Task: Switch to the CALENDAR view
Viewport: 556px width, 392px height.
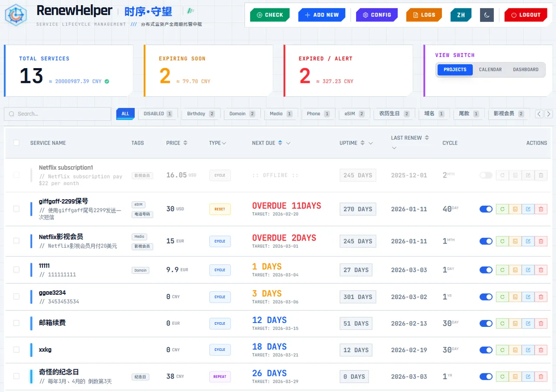Action: [x=490, y=69]
